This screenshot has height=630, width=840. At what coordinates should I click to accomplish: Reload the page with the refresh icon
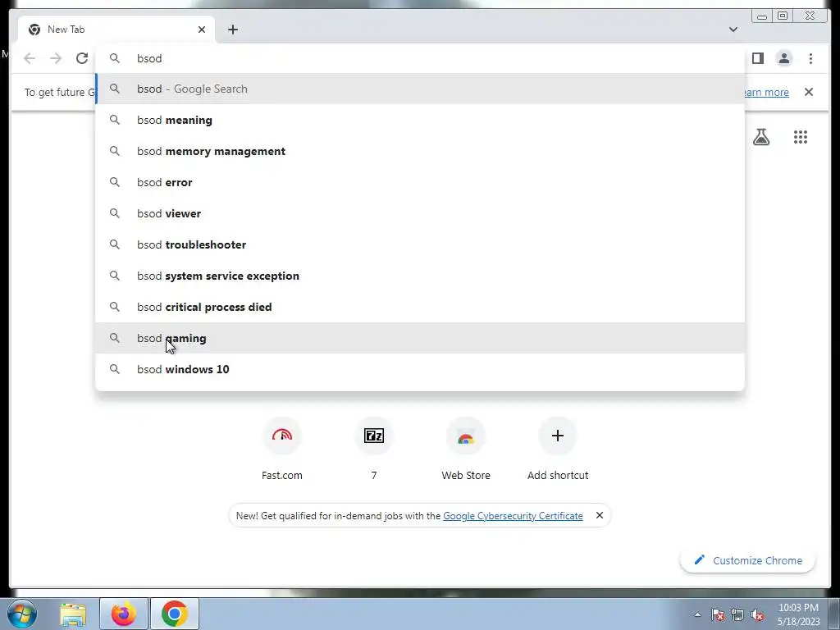[82, 58]
